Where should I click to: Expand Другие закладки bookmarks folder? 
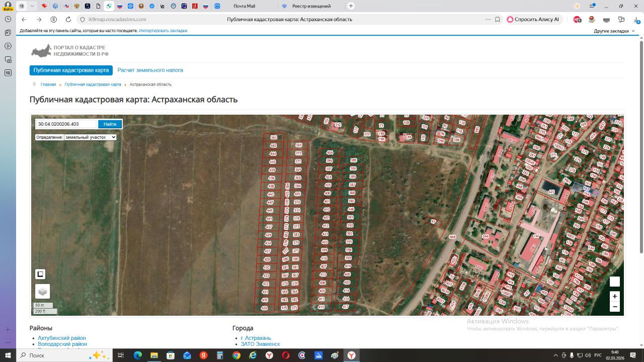point(614,31)
